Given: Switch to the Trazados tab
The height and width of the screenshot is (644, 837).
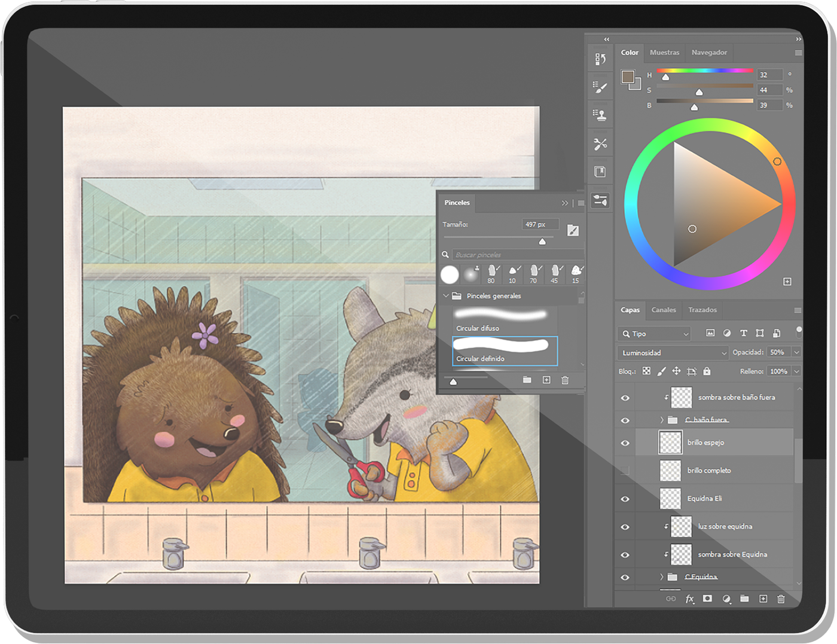Looking at the screenshot, I should pyautogui.click(x=702, y=310).
